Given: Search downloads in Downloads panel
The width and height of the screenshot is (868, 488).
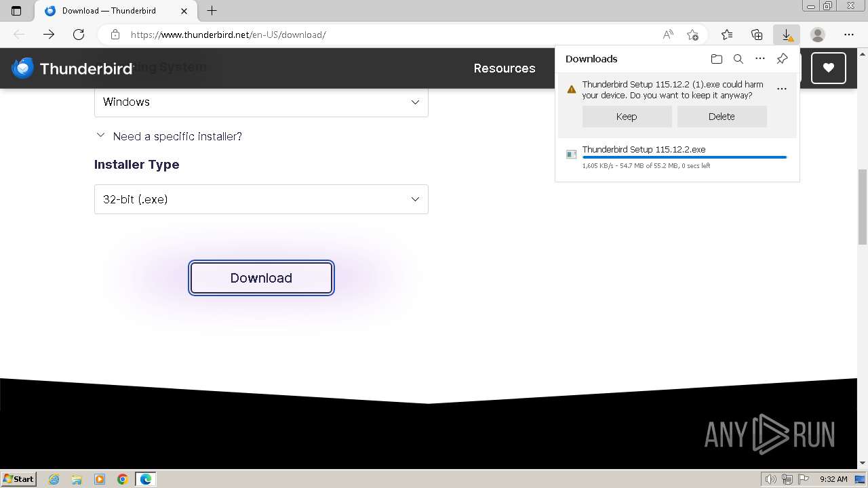Looking at the screenshot, I should [738, 59].
